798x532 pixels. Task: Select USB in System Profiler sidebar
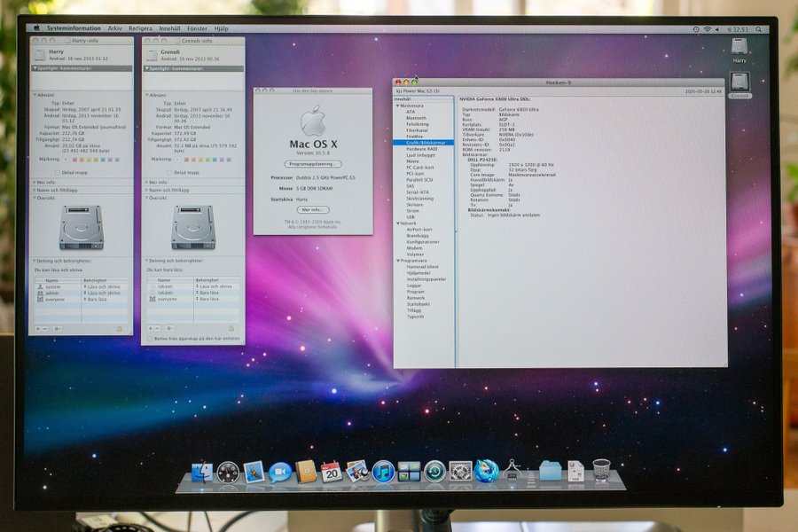[x=411, y=217]
